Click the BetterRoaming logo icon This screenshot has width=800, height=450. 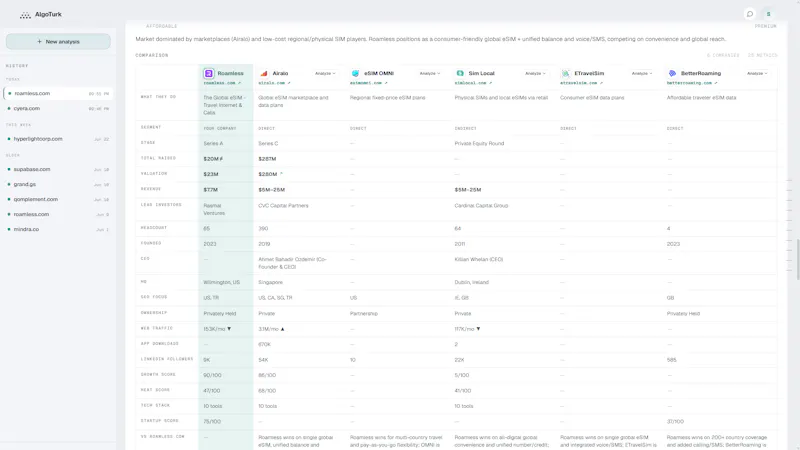point(672,73)
